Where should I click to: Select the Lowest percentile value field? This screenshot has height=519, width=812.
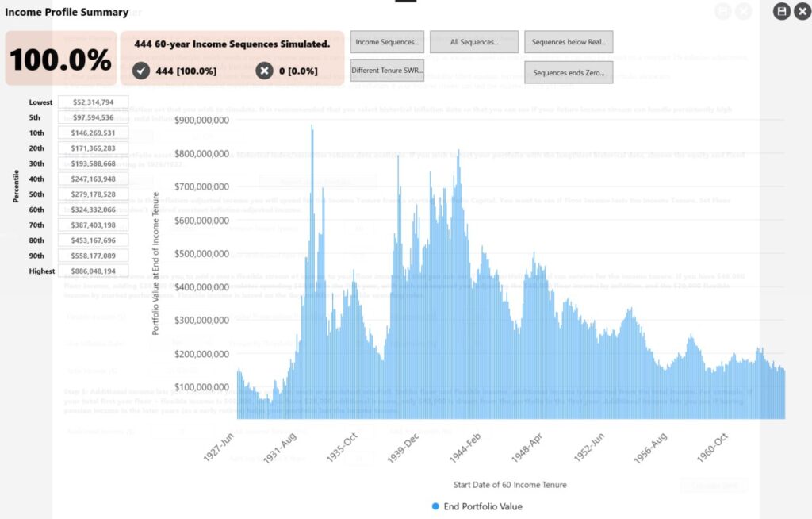click(x=94, y=102)
